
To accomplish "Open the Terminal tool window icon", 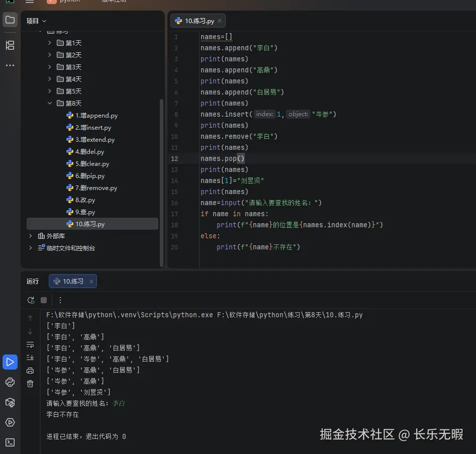I will [10, 442].
